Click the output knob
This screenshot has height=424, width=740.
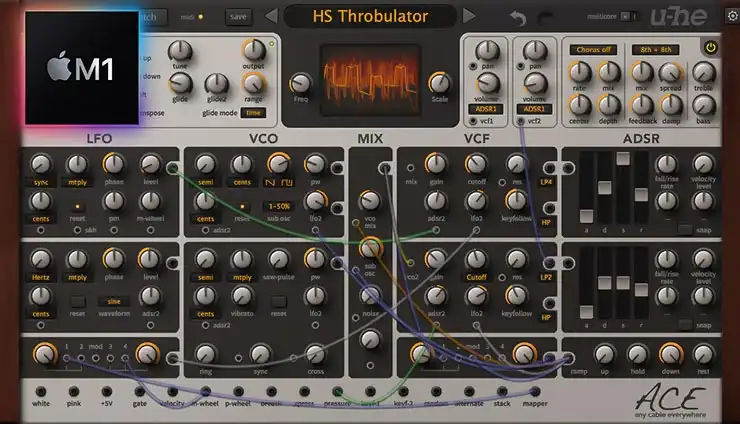254,50
